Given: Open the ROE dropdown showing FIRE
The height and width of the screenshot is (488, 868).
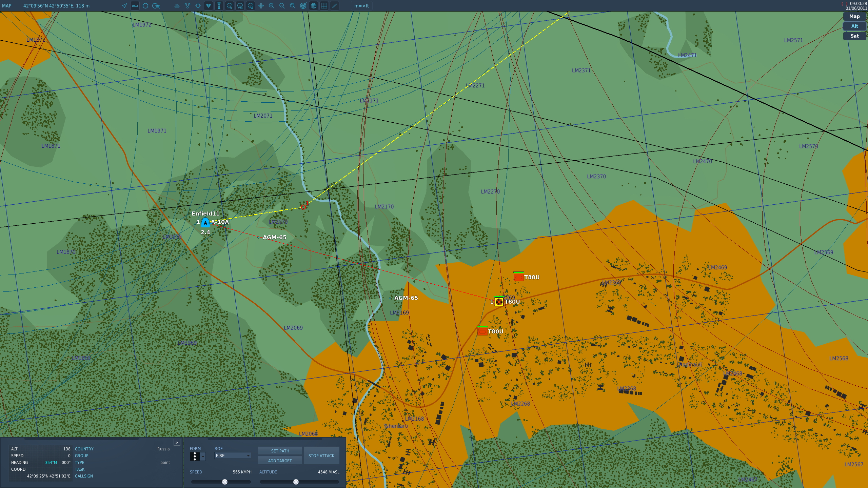Looking at the screenshot, I should 233,455.
